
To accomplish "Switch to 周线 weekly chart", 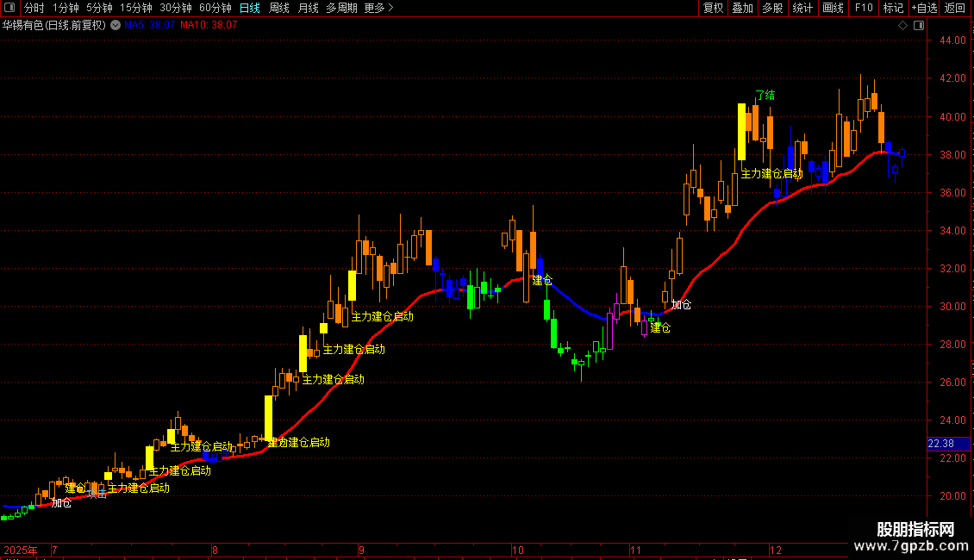I will coord(279,8).
